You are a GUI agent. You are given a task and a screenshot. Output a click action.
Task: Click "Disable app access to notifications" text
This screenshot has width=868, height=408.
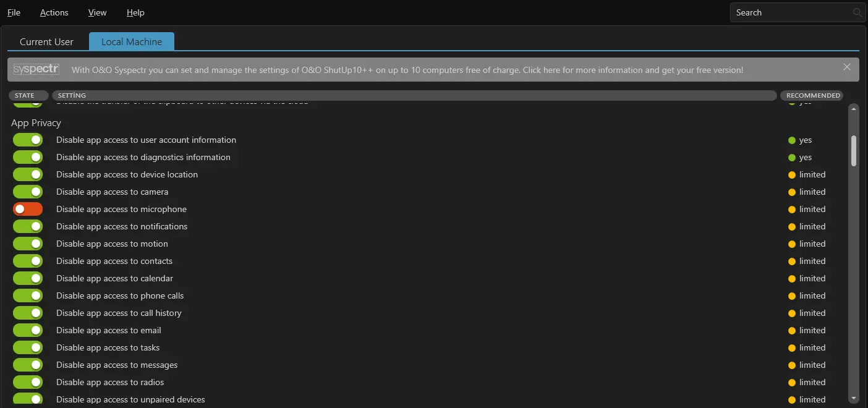pos(122,226)
